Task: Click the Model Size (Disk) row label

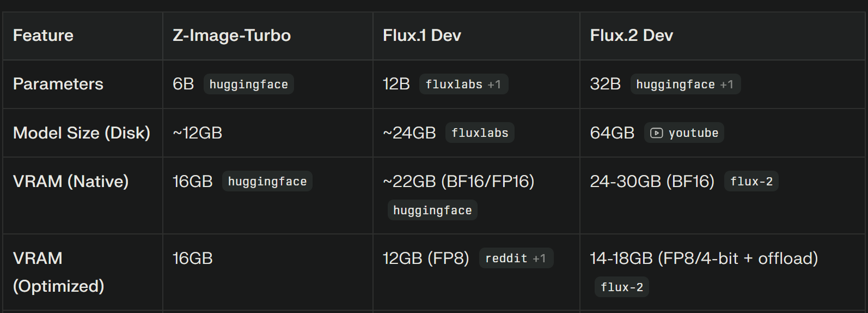Action: pyautogui.click(x=82, y=133)
